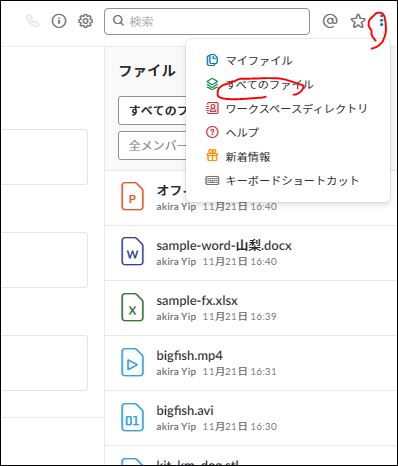Open bigfish.avi file name
This screenshot has height=466, width=398.
click(185, 410)
